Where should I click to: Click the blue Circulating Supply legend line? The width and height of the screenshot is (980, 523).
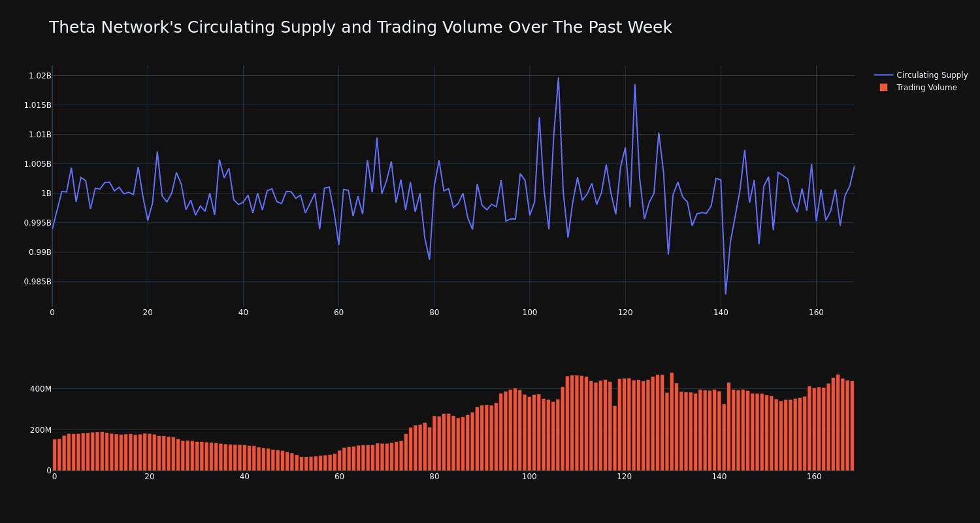(x=883, y=75)
